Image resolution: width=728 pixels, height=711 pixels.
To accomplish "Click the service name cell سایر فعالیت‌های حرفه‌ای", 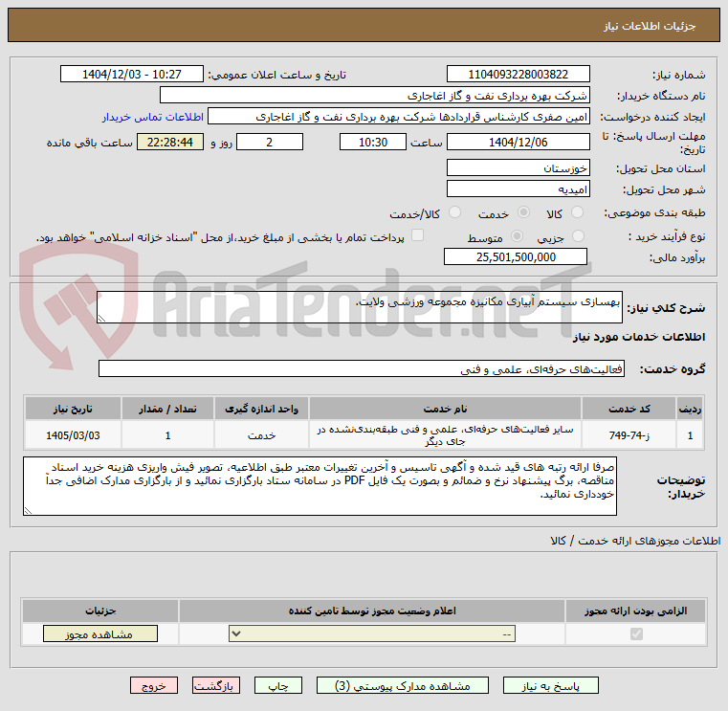I will point(445,435).
